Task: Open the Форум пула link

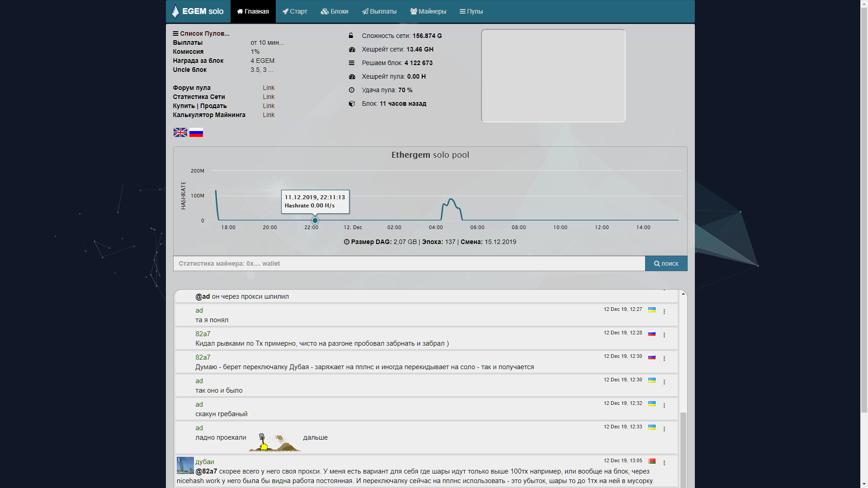Action: 269,88
